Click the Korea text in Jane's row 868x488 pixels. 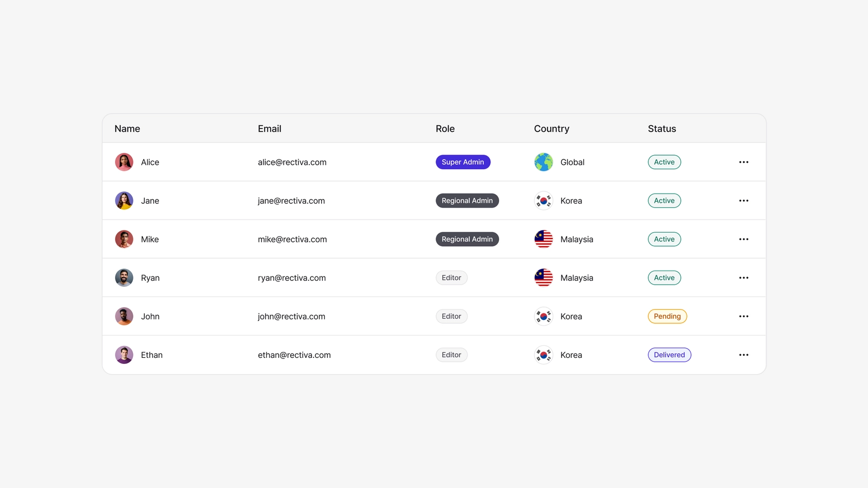[571, 201]
